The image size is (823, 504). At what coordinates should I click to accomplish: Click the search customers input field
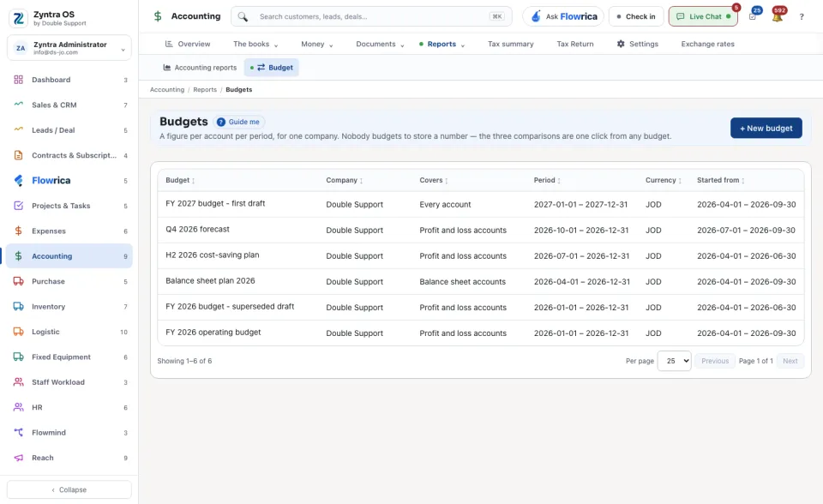pos(371,17)
